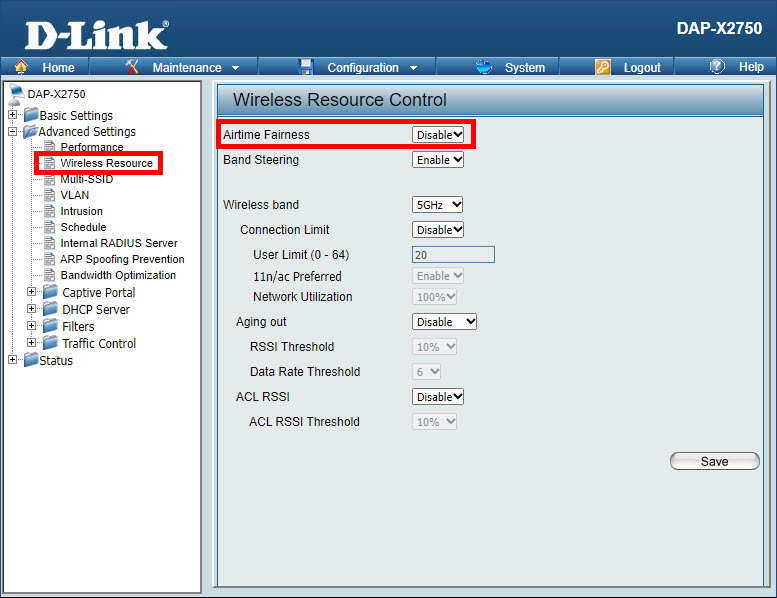Open the Bandwidth Optimization page
Viewport: 777px width, 598px height.
[x=117, y=275]
